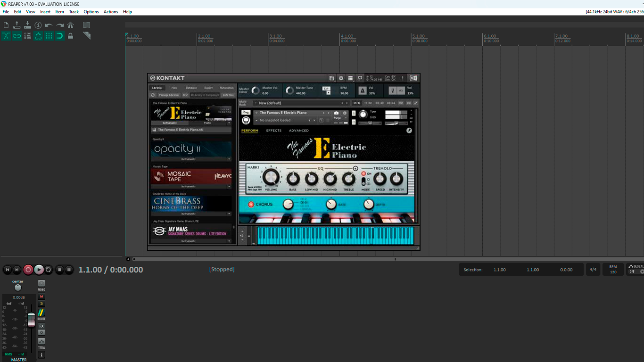Click the BPM 120 tempo field
Screen dimensions: 644x362
click(x=613, y=270)
